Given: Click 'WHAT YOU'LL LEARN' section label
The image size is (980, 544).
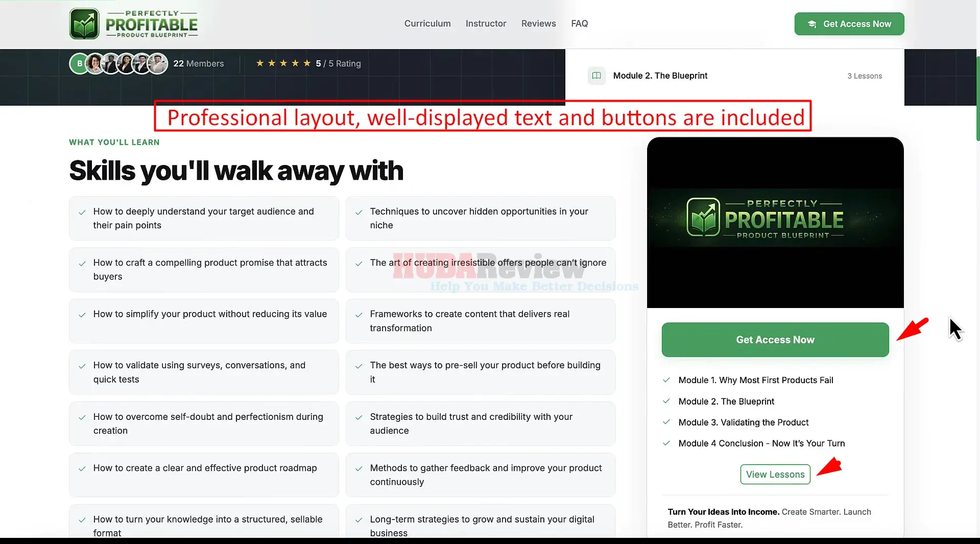Looking at the screenshot, I should coord(114,143).
